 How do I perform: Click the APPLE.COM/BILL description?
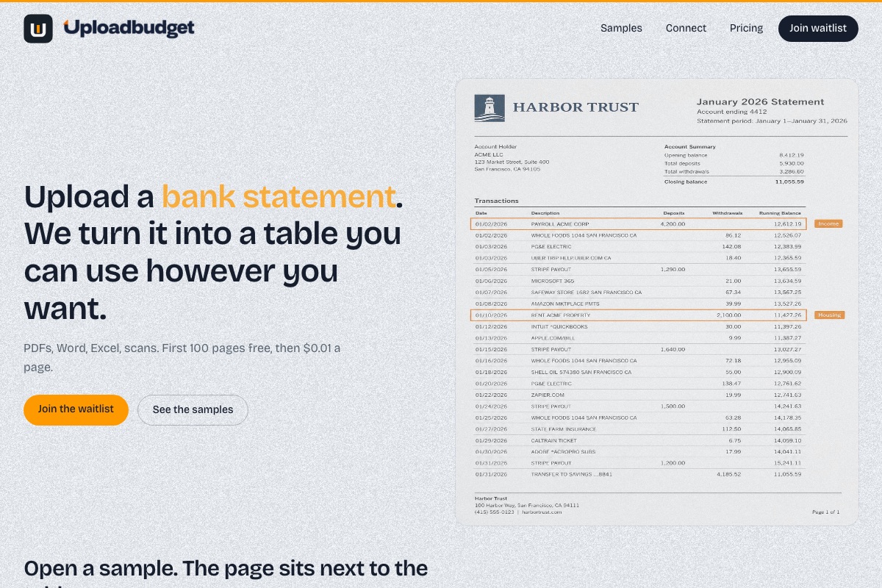coord(552,337)
